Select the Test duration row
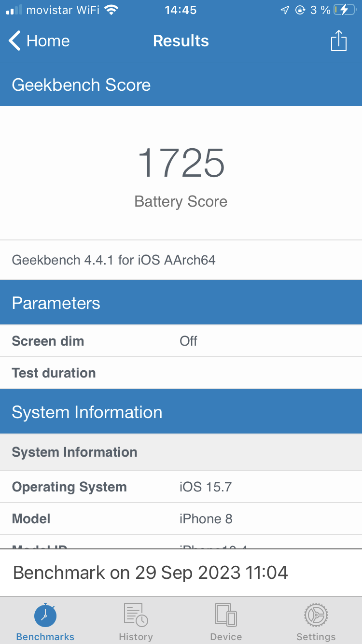Viewport: 362px width, 644px height. point(181,373)
